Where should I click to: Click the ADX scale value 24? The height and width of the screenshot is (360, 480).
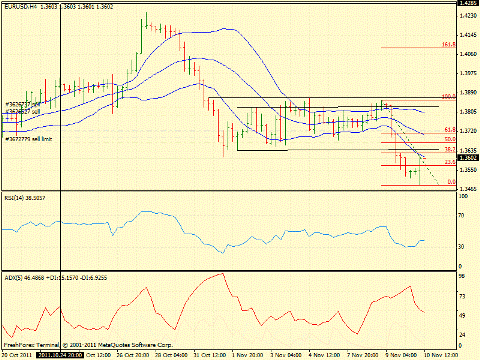pos(462,335)
